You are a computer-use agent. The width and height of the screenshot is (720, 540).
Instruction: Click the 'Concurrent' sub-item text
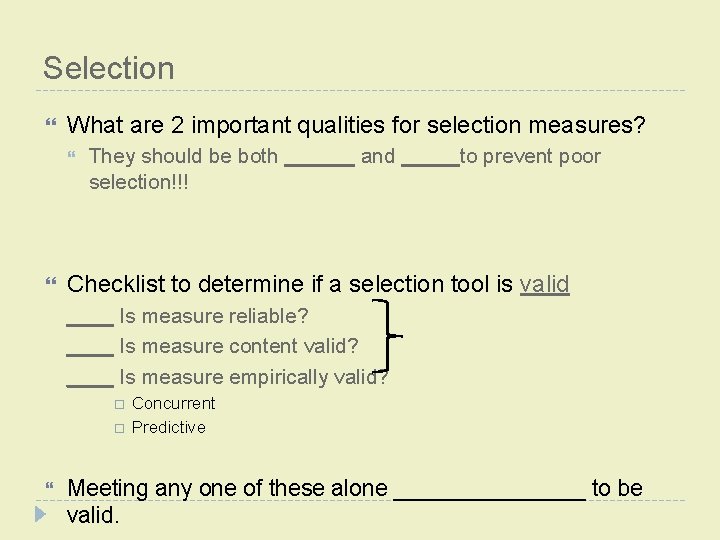173,403
